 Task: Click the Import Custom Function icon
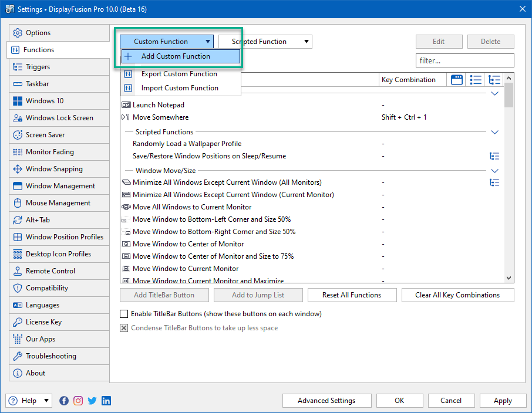pyautogui.click(x=128, y=88)
